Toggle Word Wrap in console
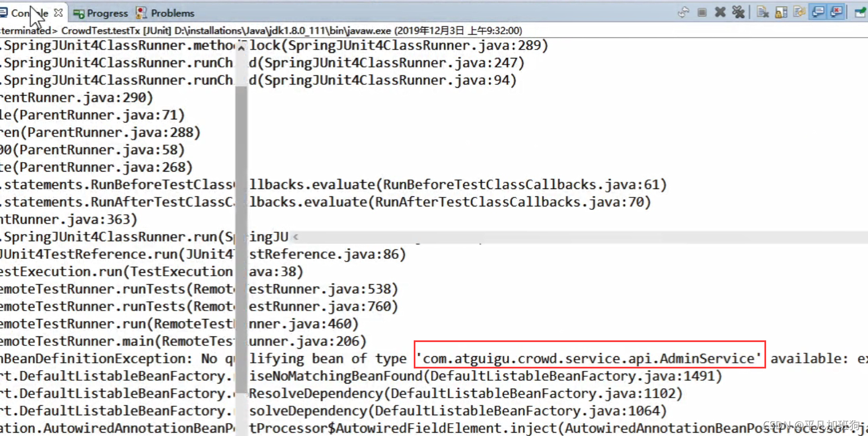The image size is (868, 436). click(x=799, y=12)
